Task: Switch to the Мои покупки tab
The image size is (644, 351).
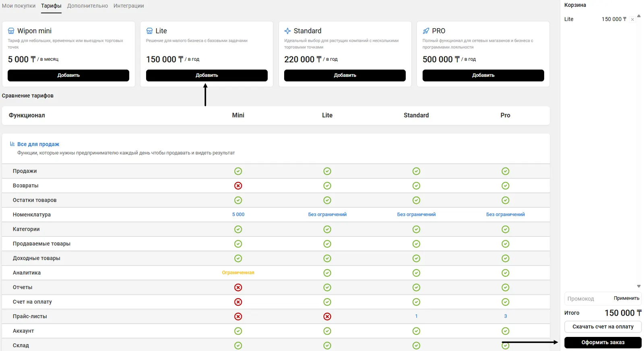Action: [19, 6]
